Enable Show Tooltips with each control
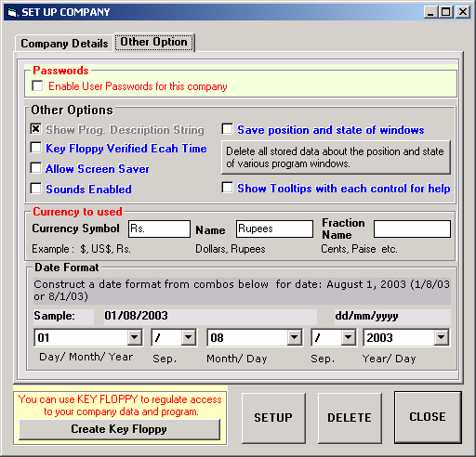 coord(228,188)
